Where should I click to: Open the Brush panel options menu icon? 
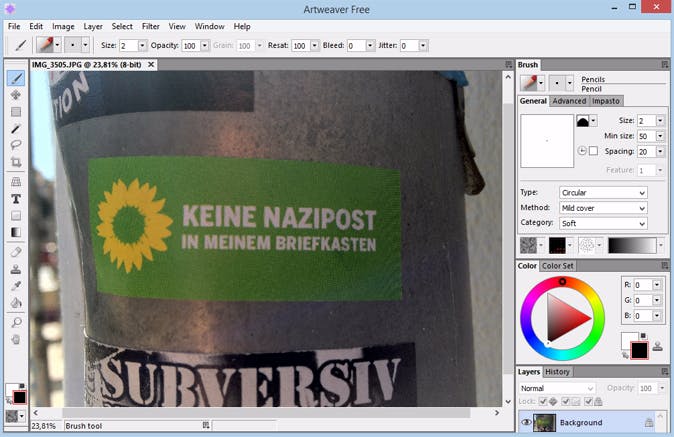coord(665,65)
